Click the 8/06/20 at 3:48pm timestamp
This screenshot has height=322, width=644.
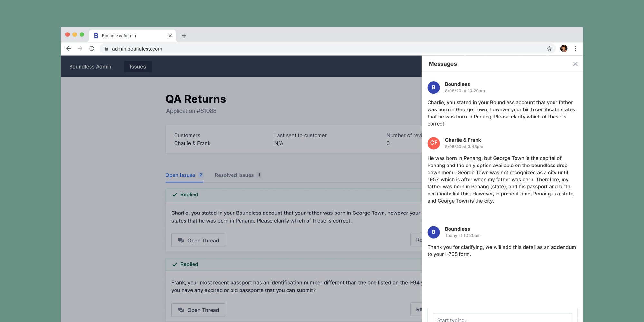(x=464, y=147)
